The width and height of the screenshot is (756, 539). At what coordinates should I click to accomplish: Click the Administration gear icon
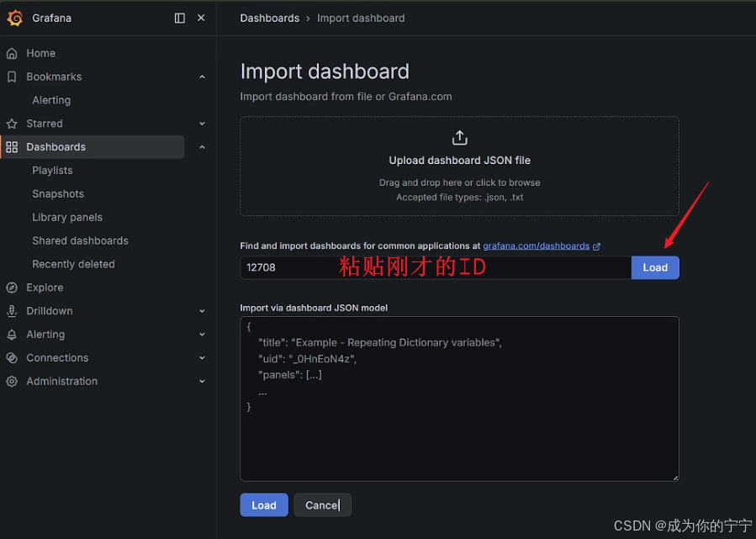pyautogui.click(x=12, y=382)
